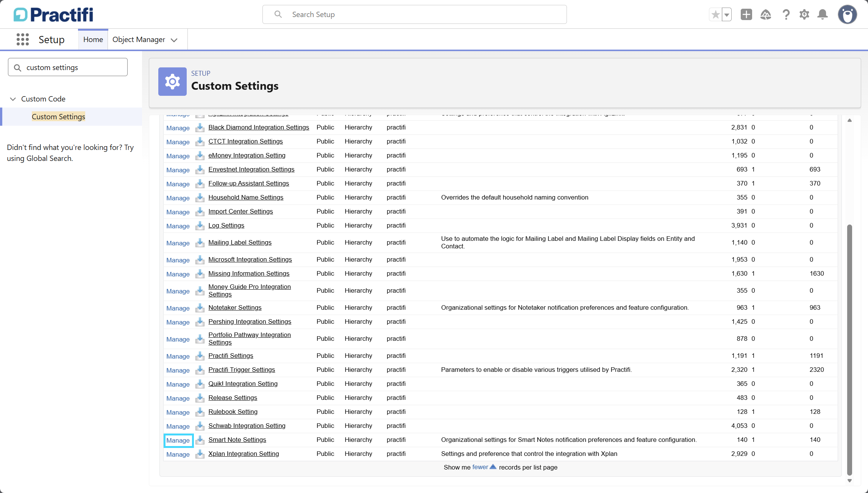The width and height of the screenshot is (868, 493).
Task: Open the Object Manager tab
Action: point(139,39)
